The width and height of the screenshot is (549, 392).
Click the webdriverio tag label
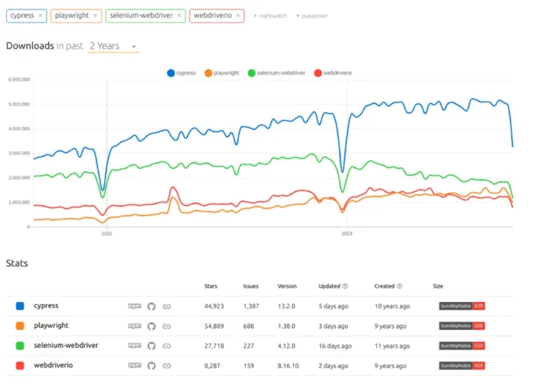click(212, 16)
